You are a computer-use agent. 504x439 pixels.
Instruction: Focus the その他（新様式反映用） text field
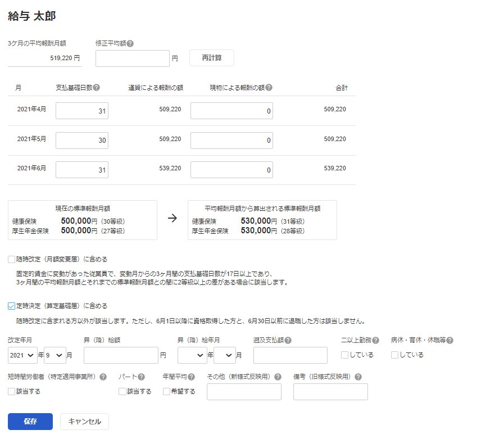[244, 392]
